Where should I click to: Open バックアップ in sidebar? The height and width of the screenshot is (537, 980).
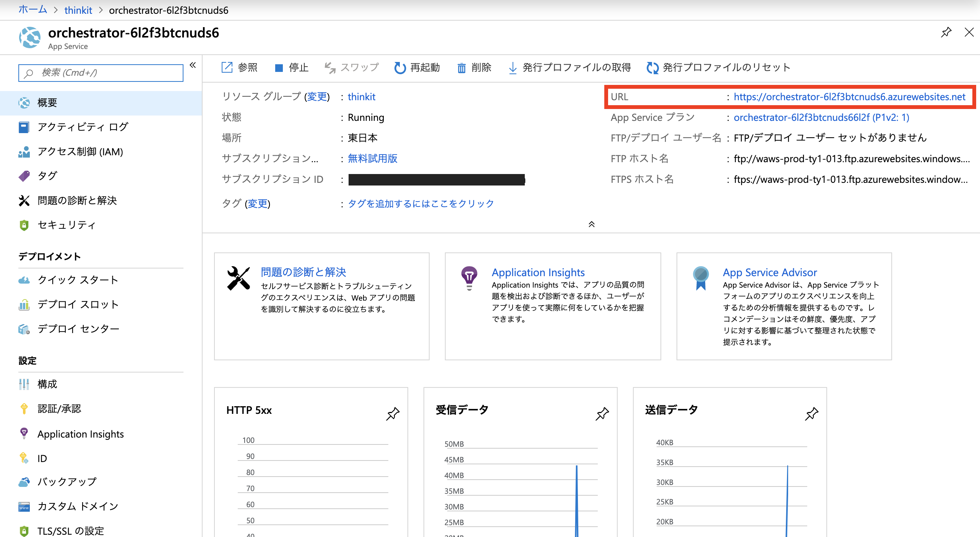point(101,482)
